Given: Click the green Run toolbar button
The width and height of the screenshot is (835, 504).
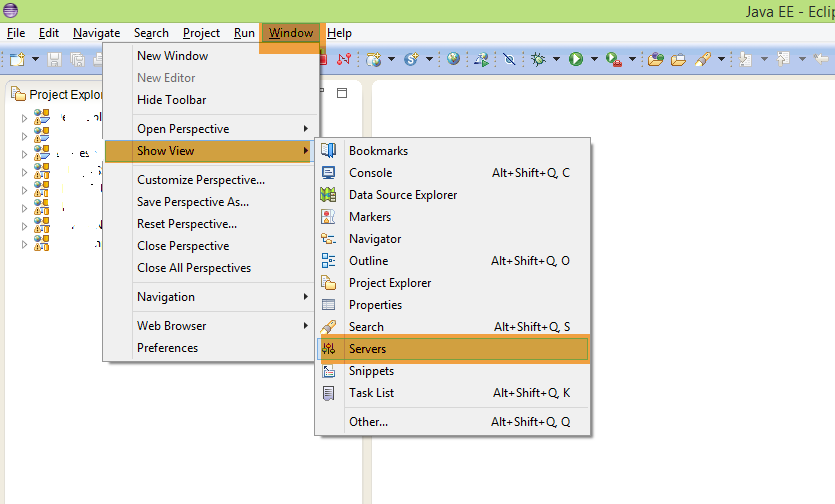Looking at the screenshot, I should click(576, 59).
